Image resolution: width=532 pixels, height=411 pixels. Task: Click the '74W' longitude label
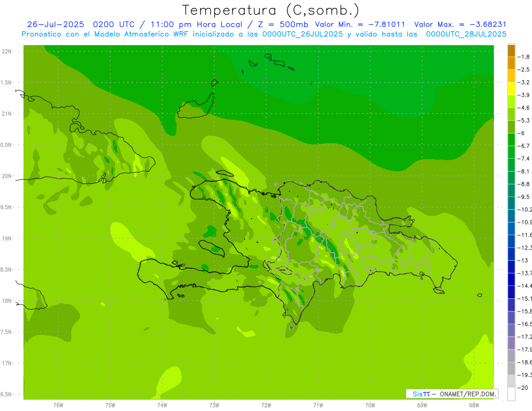click(162, 405)
